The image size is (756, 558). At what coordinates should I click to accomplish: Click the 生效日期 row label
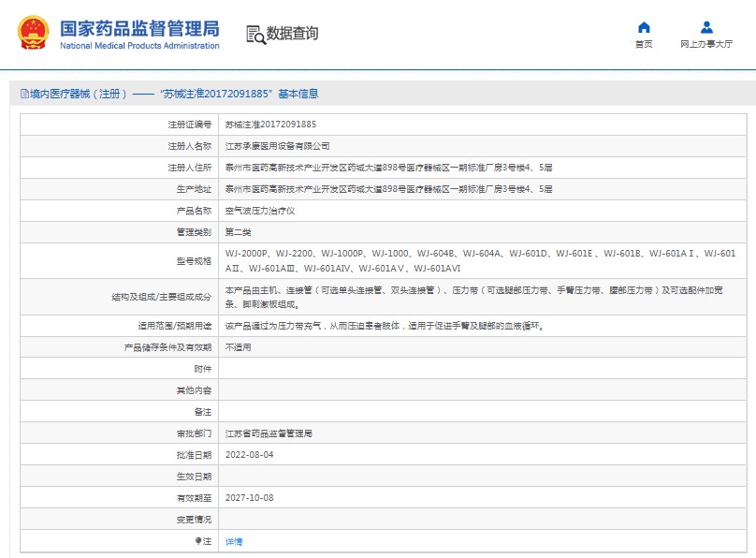194,477
